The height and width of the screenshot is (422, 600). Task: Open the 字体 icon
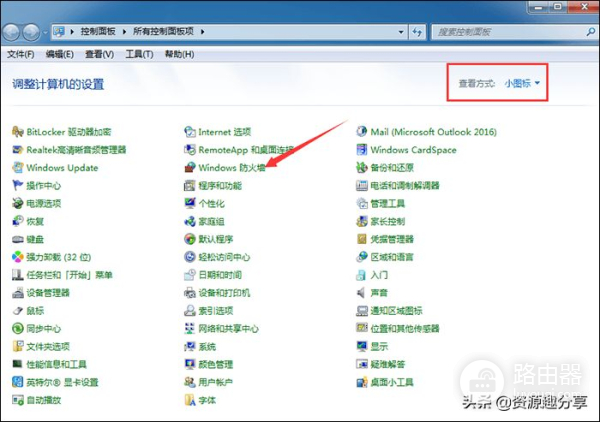click(x=190, y=400)
